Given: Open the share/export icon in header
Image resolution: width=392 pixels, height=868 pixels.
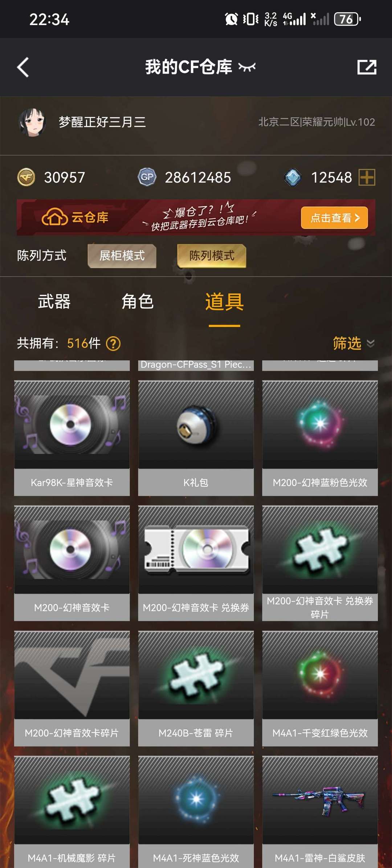Looking at the screenshot, I should [x=367, y=67].
